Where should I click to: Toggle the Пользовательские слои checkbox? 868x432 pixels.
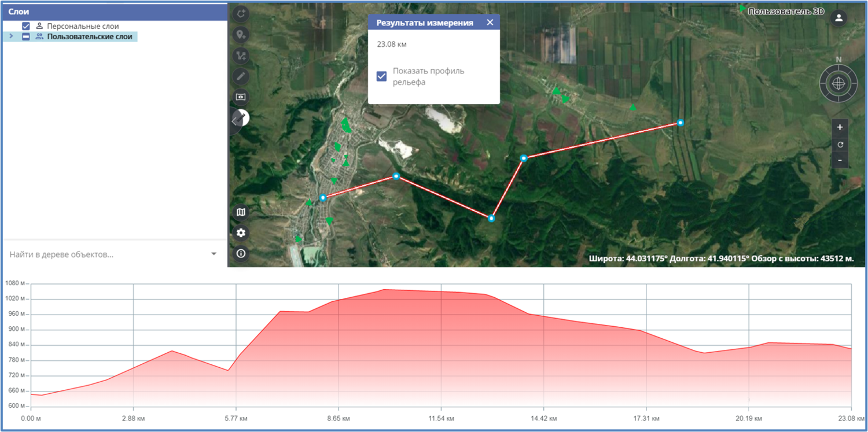click(x=26, y=36)
